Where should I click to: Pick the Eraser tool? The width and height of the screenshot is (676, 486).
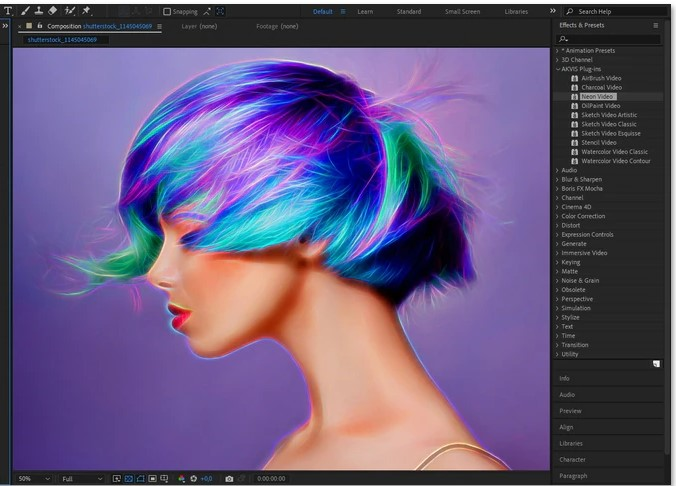click(x=53, y=11)
